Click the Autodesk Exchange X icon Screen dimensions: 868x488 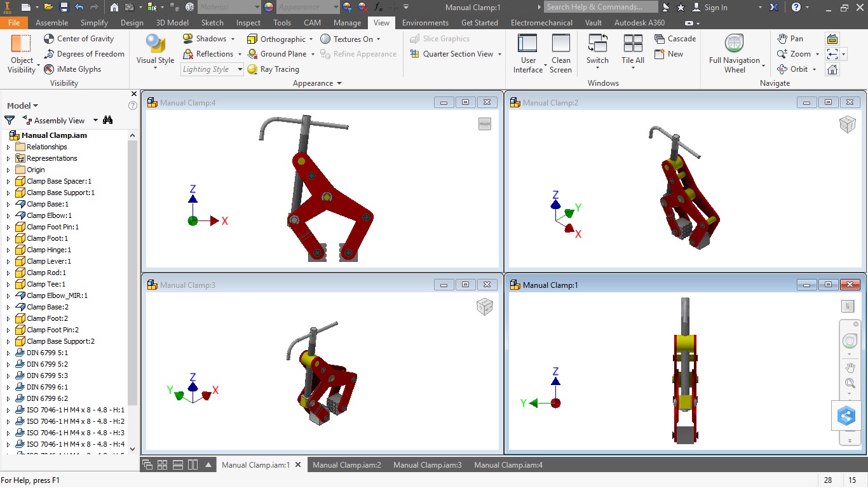(774, 7)
